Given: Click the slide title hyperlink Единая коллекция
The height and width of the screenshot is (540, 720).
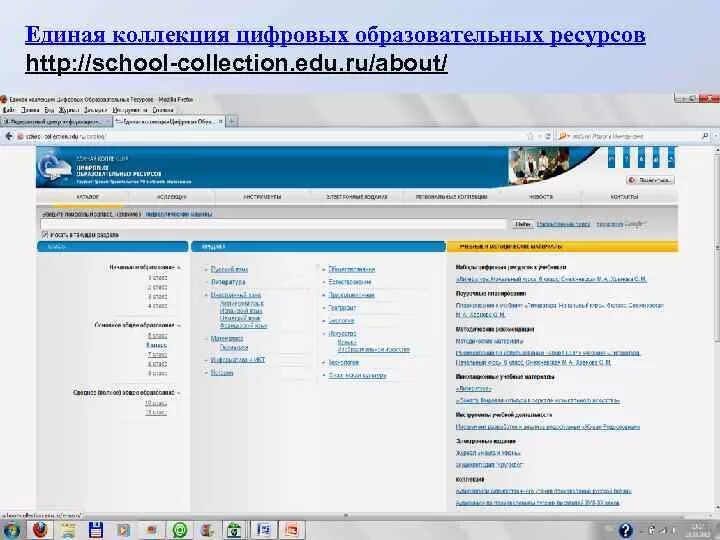Looking at the screenshot, I should [335, 35].
